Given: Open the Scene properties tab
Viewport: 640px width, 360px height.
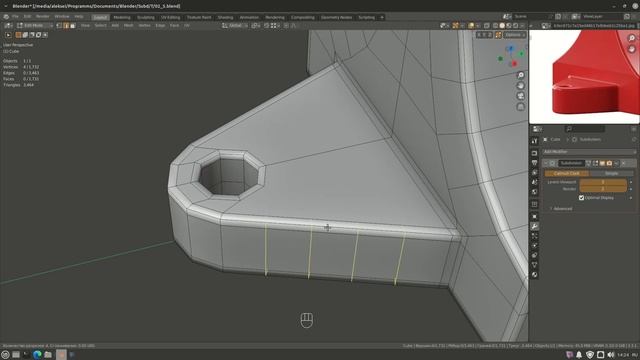Looking at the screenshot, I should point(534,182).
